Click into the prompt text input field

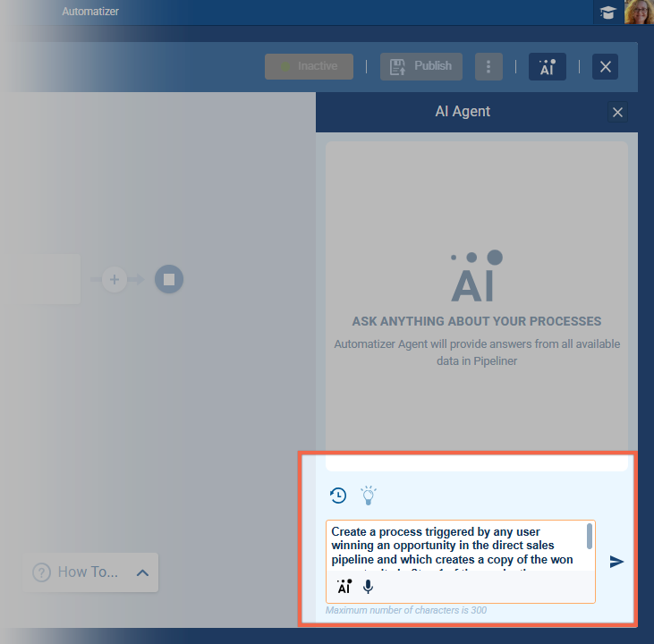pos(454,546)
